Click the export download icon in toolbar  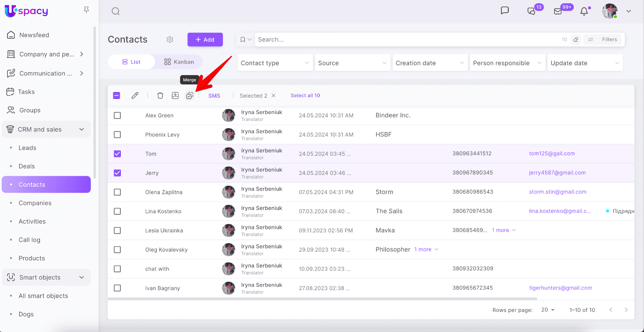175,96
